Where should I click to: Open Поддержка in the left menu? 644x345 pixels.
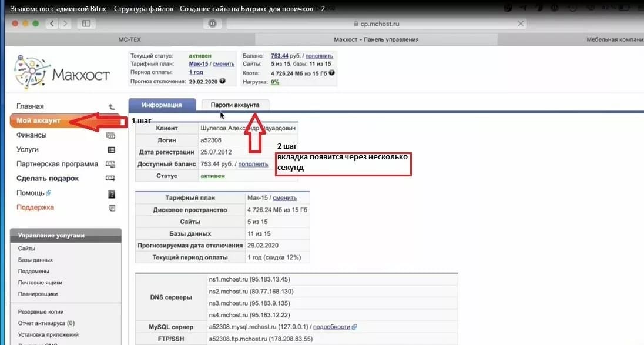(x=35, y=207)
